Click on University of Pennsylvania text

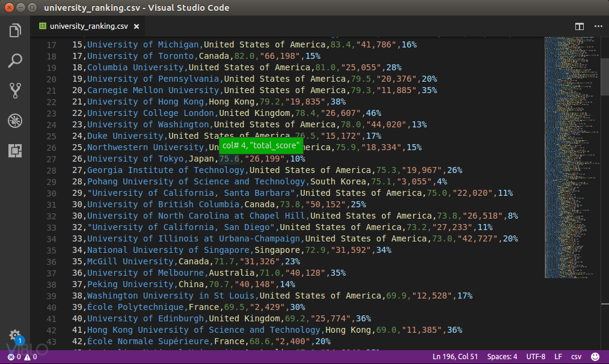tap(153, 79)
